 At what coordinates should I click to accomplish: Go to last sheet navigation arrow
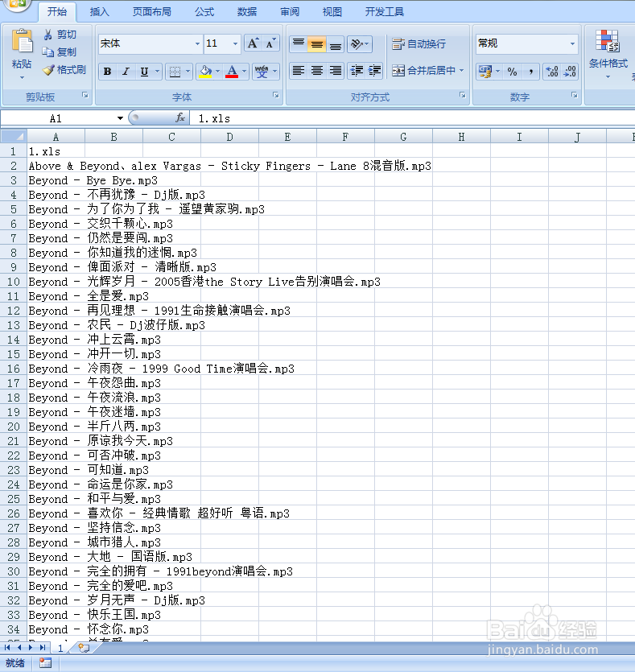pos(43,648)
